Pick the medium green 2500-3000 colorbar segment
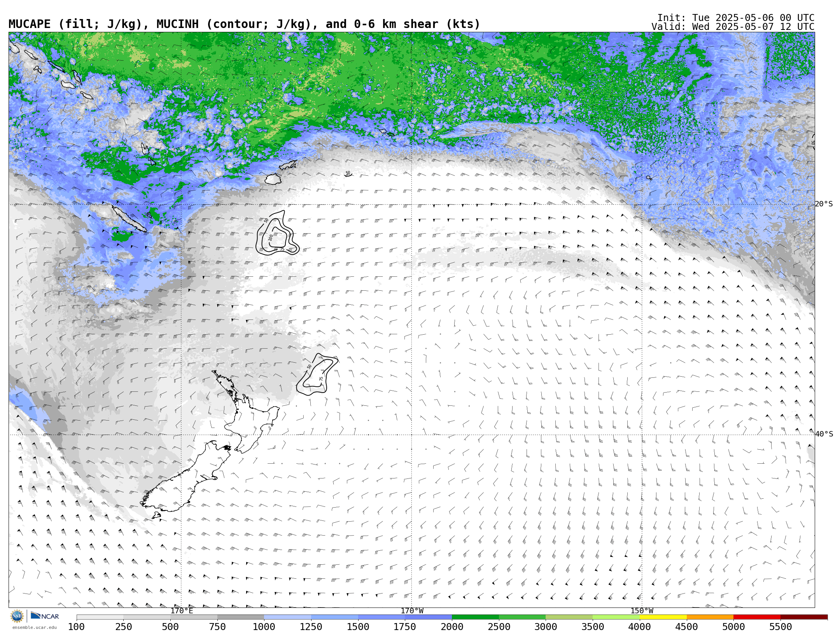Image resolution: width=840 pixels, height=632 pixels. pos(522,617)
